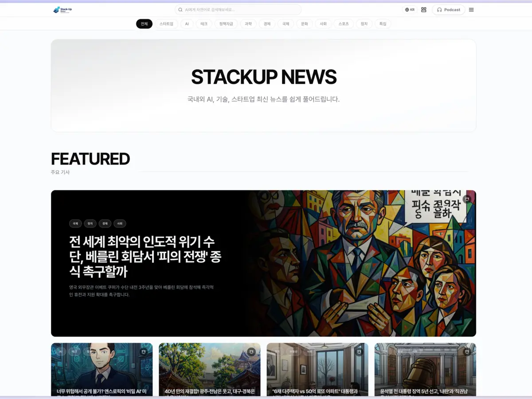The image size is (532, 399).
Task: Click the magnifier icon in the search bar
Action: [180, 10]
